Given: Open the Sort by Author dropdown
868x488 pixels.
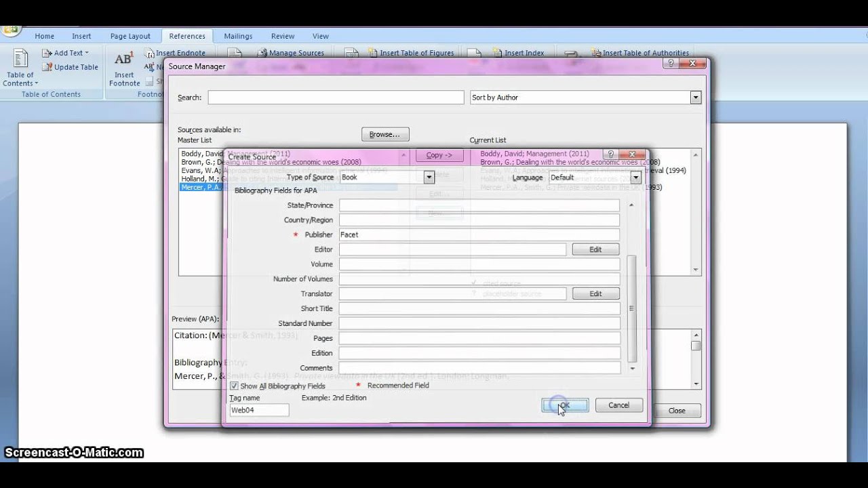Looking at the screenshot, I should [x=695, y=98].
